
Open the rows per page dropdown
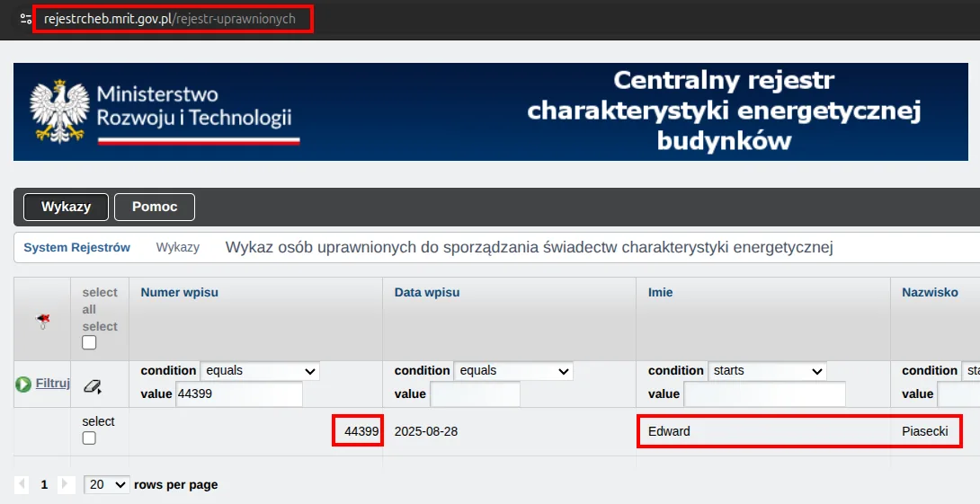(107, 484)
